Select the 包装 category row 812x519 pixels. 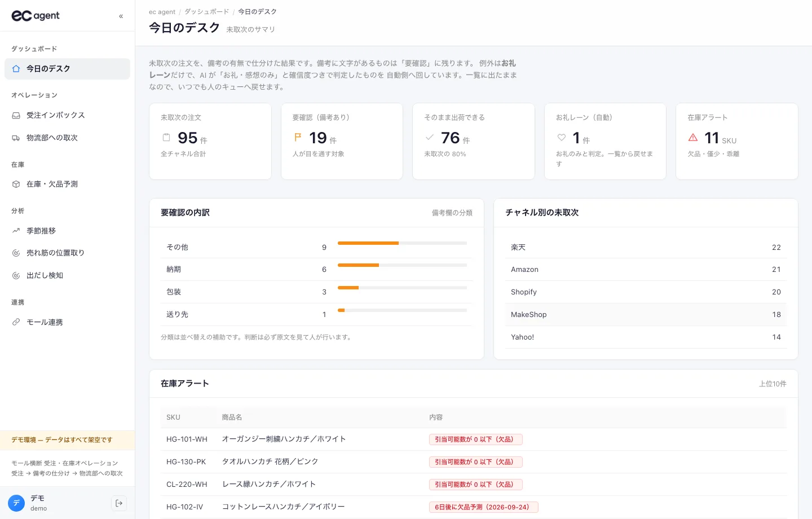tap(316, 292)
